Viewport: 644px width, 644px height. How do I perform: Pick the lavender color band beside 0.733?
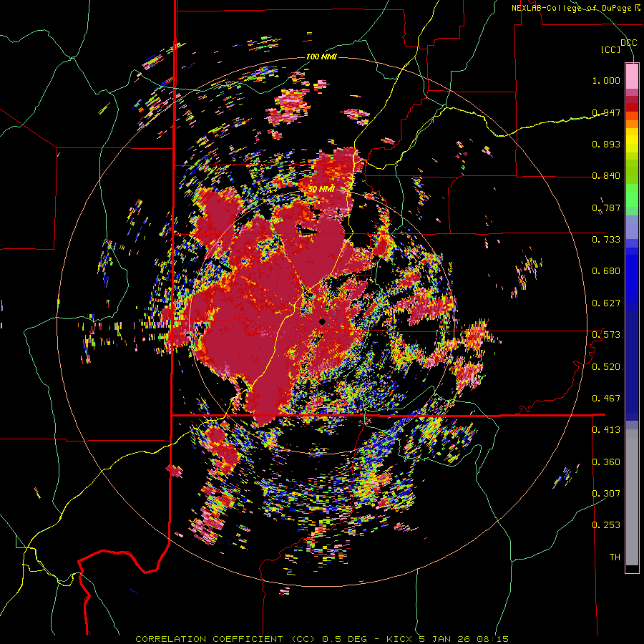coord(632,227)
